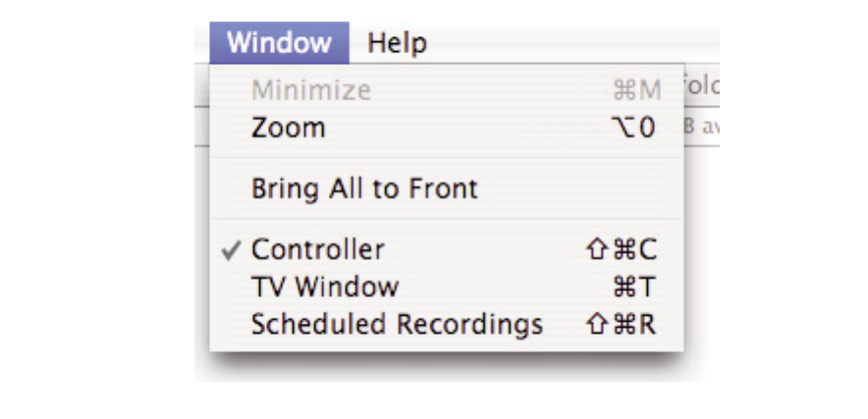The image size is (868, 419).
Task: Show the TV Window
Action: [x=325, y=288]
